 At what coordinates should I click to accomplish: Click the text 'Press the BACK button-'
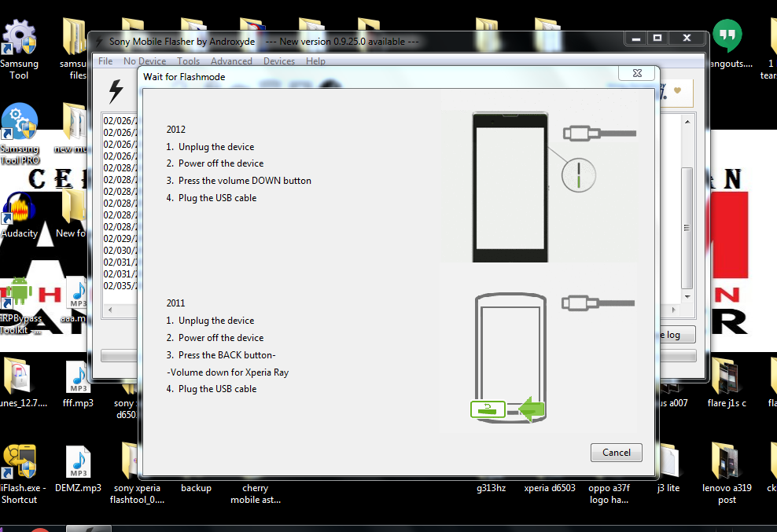[227, 355]
